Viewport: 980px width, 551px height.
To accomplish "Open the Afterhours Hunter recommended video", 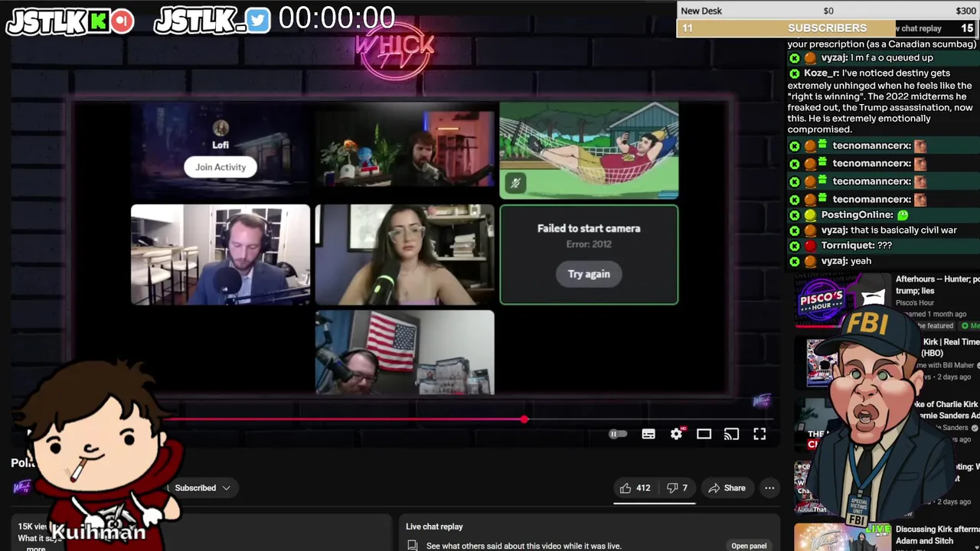I will (x=937, y=285).
